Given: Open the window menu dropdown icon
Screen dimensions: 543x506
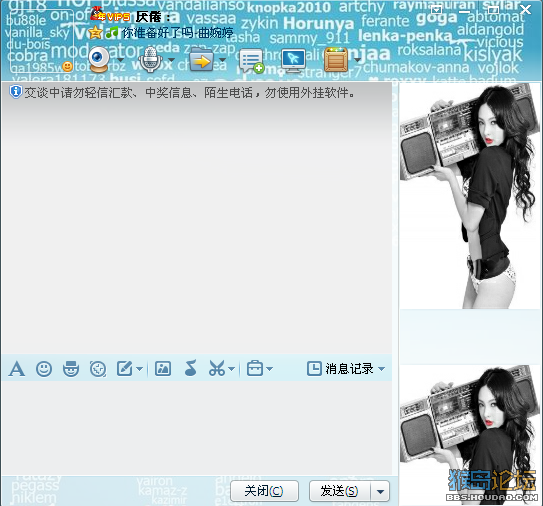Looking at the screenshot, I should tap(436, 10).
